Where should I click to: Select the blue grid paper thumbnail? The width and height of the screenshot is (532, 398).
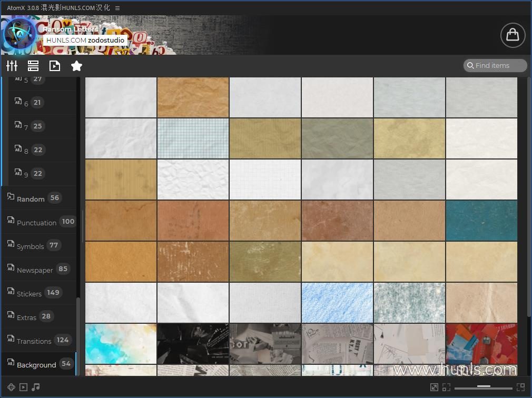point(193,138)
